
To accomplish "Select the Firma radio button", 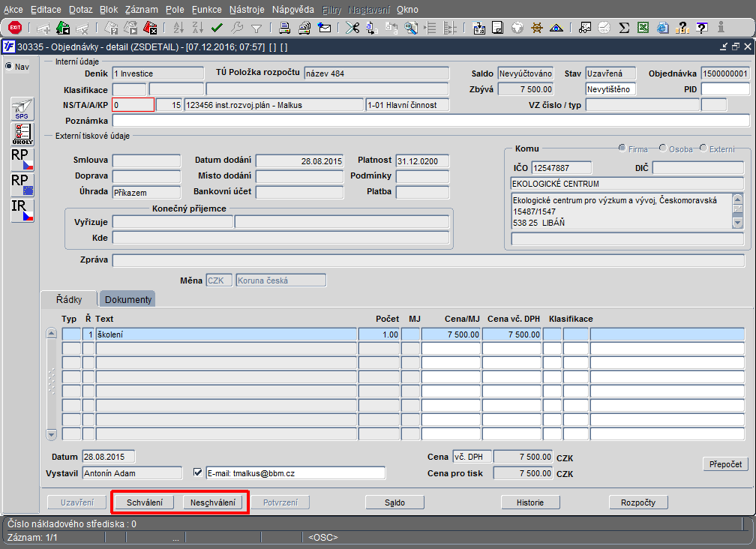I will coord(622,148).
